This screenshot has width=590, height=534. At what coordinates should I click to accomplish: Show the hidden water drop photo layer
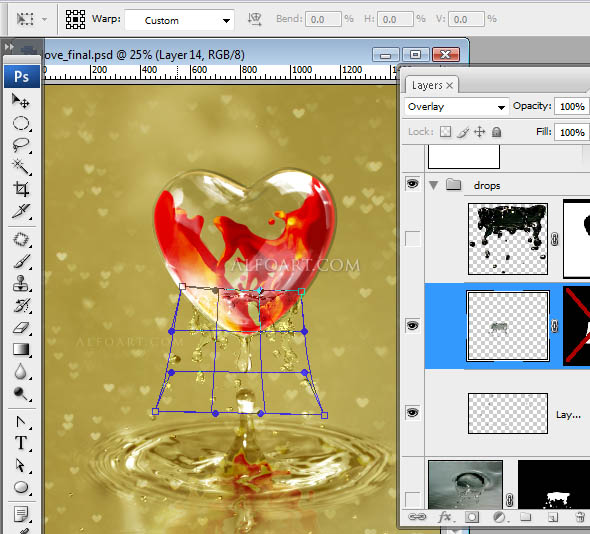[412, 499]
